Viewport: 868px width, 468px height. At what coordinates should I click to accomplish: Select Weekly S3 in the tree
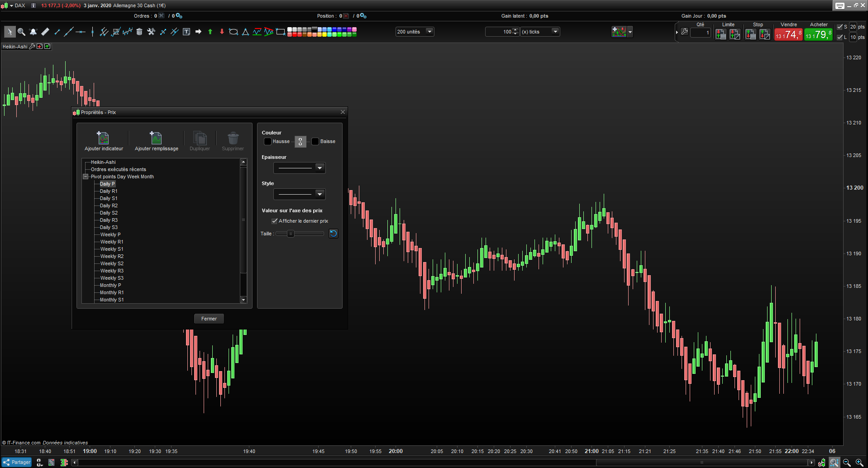[112, 278]
